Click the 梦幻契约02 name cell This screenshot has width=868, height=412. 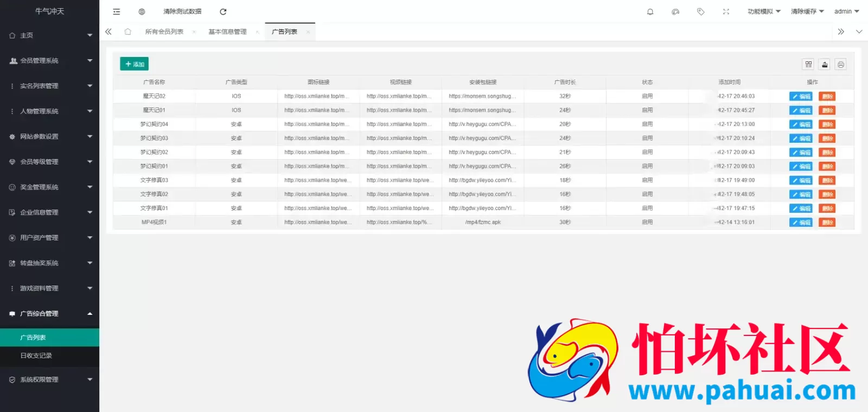click(x=154, y=153)
